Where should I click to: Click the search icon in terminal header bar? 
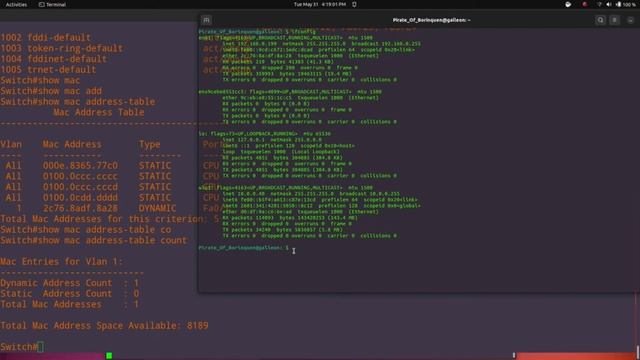click(x=600, y=20)
